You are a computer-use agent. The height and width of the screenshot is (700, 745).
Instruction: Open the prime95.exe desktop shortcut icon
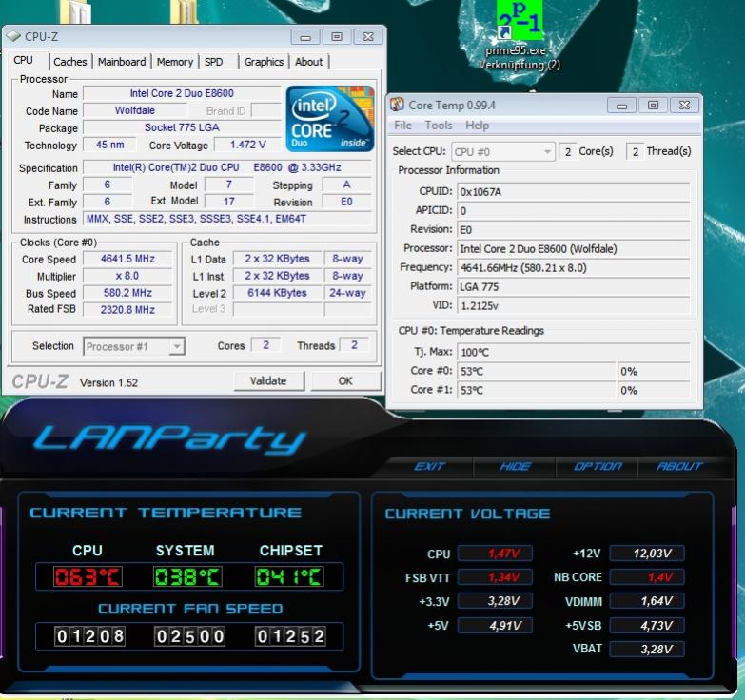pyautogui.click(x=520, y=20)
